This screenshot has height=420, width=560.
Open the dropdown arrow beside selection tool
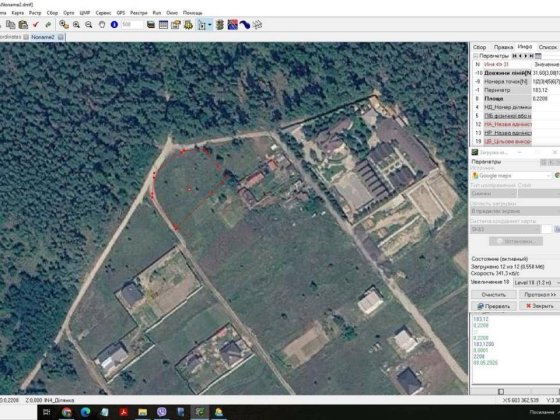pos(210,25)
